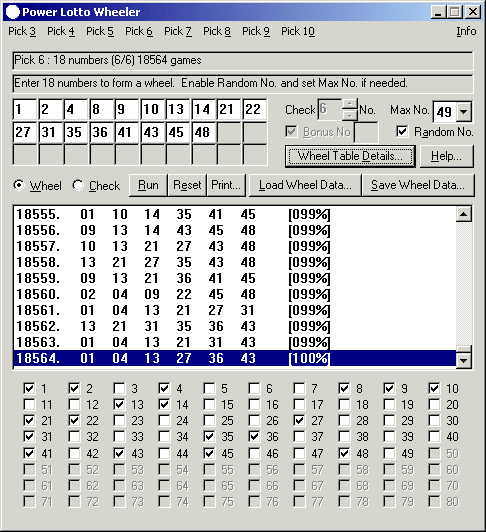Screen dimensions: 486x532
Task: Click Load Wheel Data button
Action: 305,185
